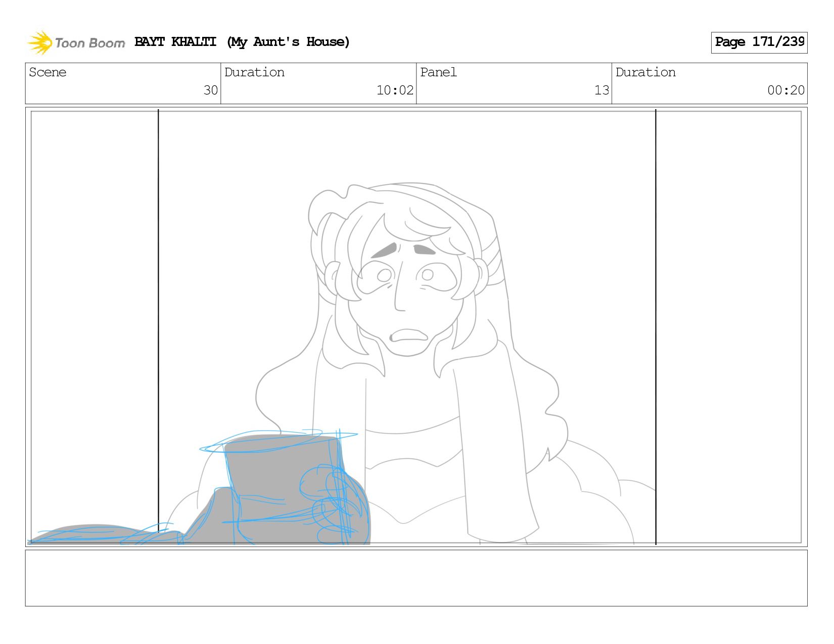Click the scene duration value "10:02"
The image size is (834, 644).
coord(395,90)
